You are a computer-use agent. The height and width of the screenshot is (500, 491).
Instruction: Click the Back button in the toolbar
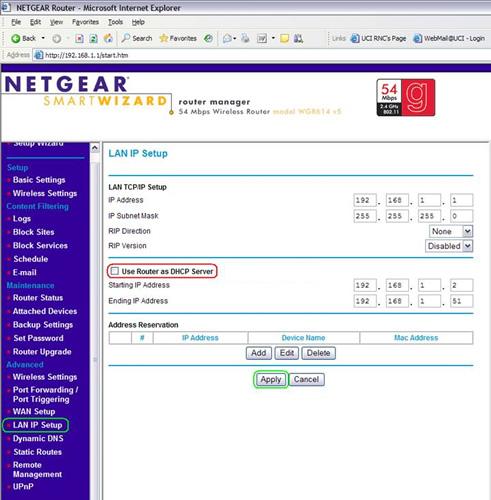pyautogui.click(x=23, y=39)
